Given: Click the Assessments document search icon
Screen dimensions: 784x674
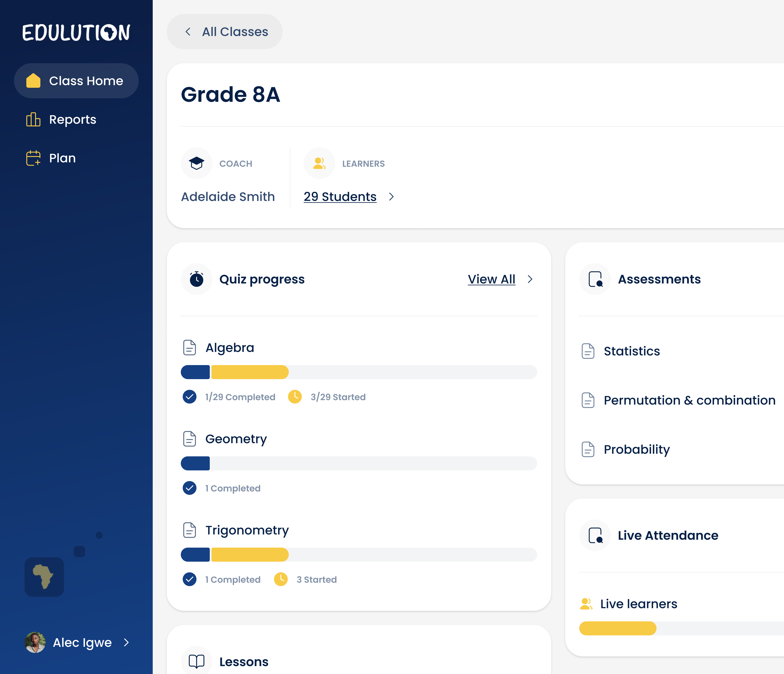Looking at the screenshot, I should [x=595, y=279].
